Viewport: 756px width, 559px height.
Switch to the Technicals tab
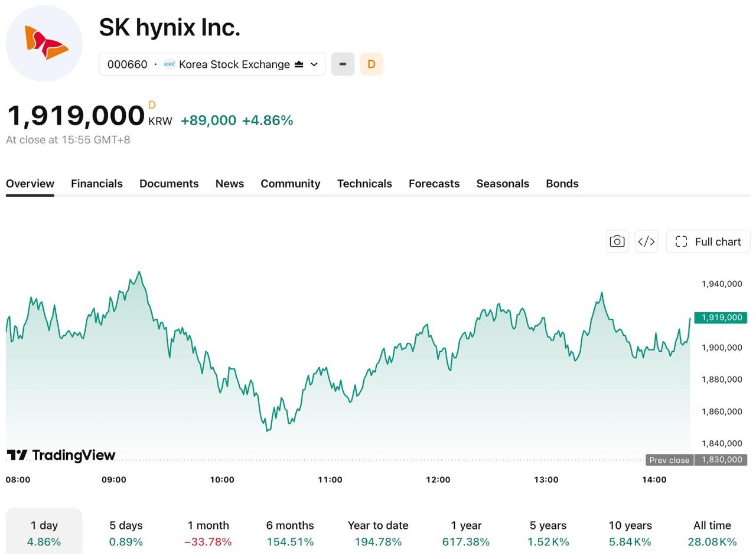[364, 184]
